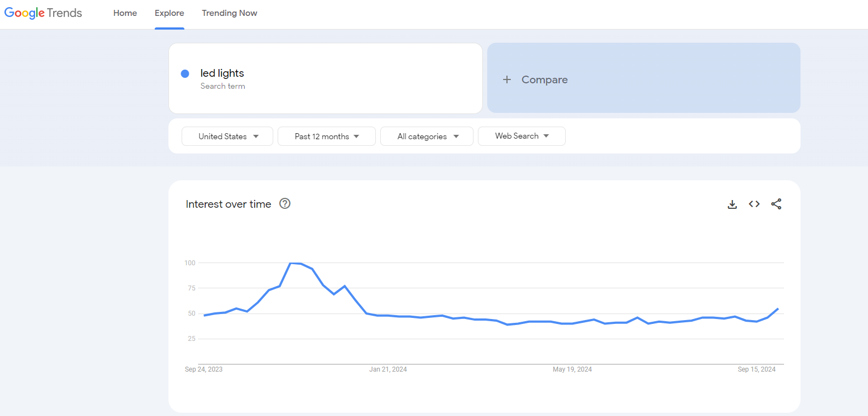
Task: Click the Search term label text
Action: (x=223, y=86)
